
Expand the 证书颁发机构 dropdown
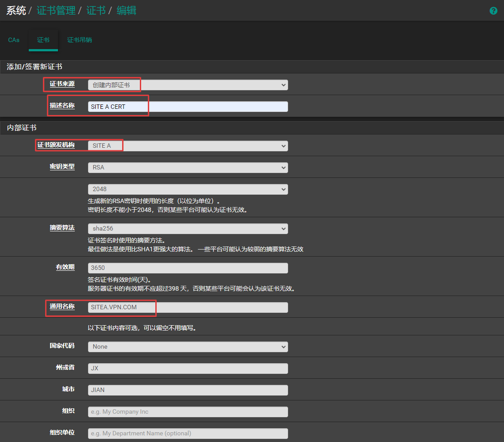pos(188,146)
